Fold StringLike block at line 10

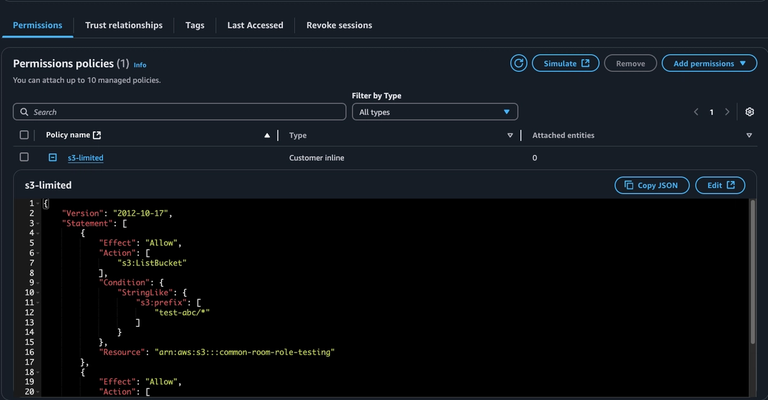(x=38, y=293)
